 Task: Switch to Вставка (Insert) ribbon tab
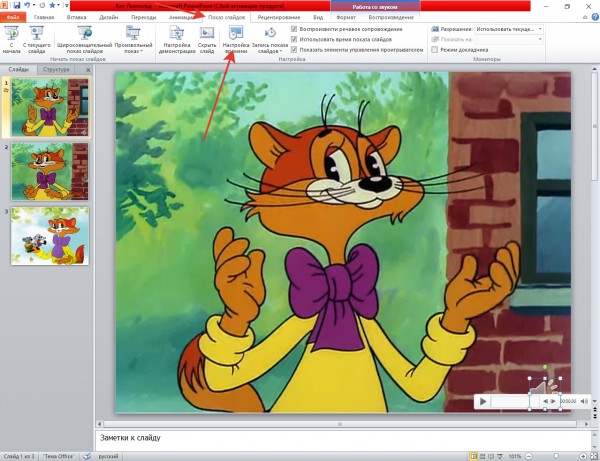[76, 17]
